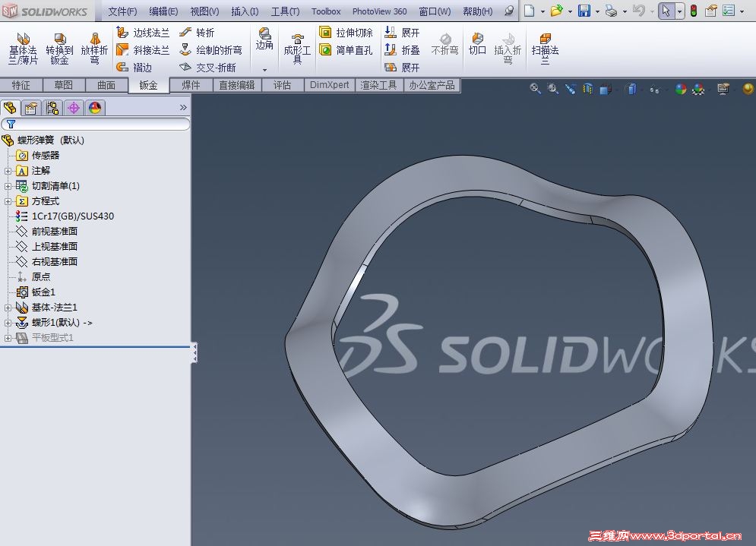
Task: Click the New document icon
Action: coord(530,11)
